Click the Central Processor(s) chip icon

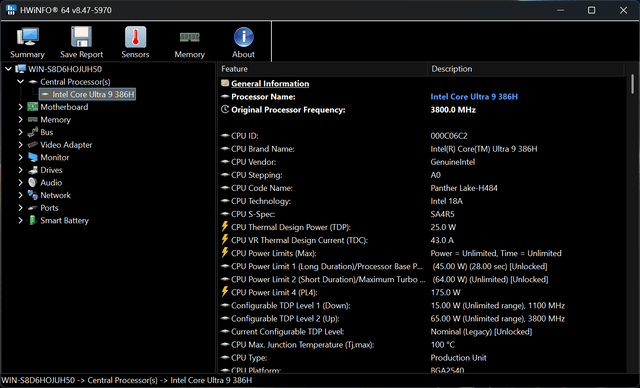33,82
